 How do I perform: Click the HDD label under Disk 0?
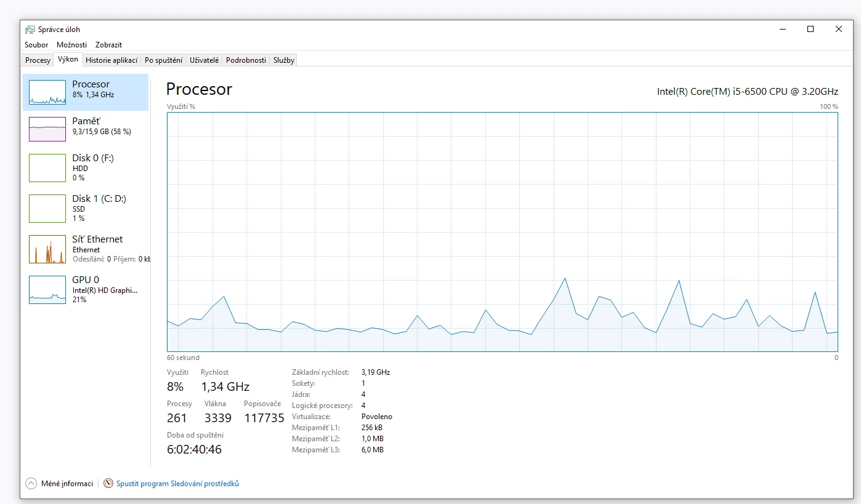(80, 169)
